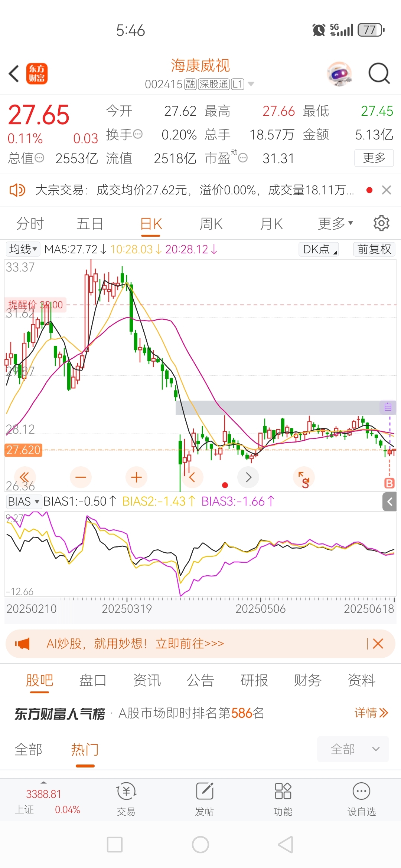401x868 pixels.
Task: Tap the double-left rewind chart button
Action: tap(25, 477)
